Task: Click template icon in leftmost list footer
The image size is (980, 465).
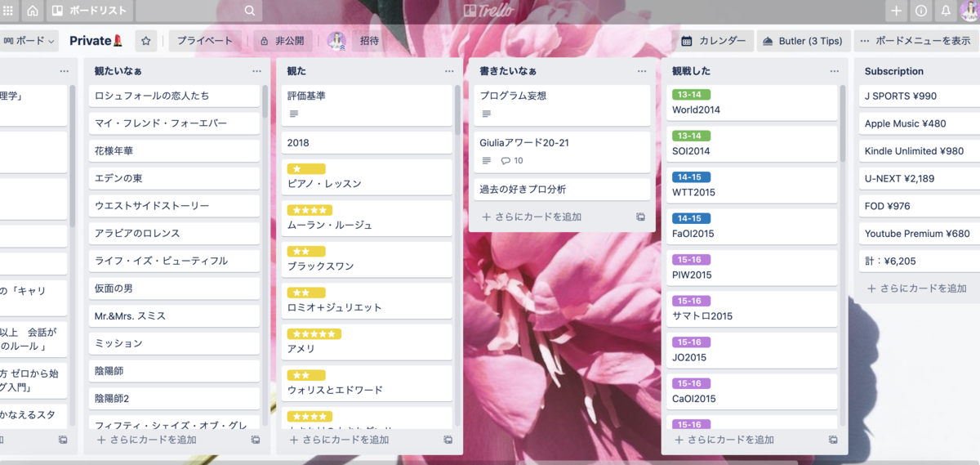Action: (x=63, y=440)
